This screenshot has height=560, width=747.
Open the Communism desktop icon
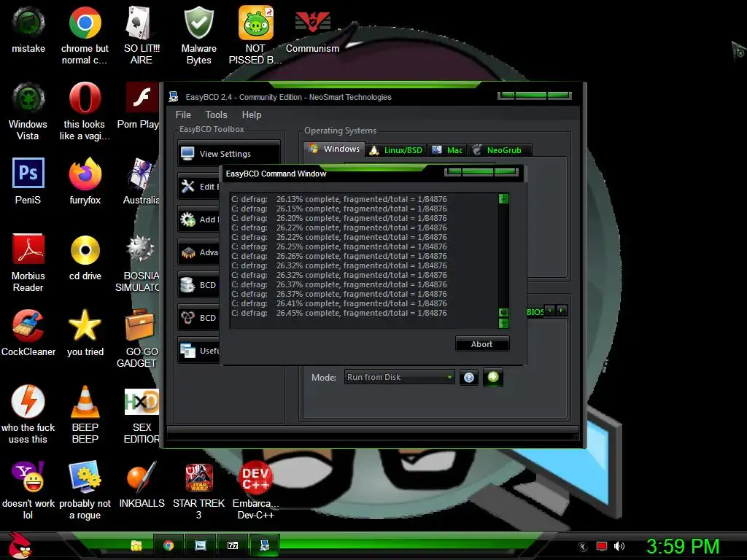coord(312,31)
